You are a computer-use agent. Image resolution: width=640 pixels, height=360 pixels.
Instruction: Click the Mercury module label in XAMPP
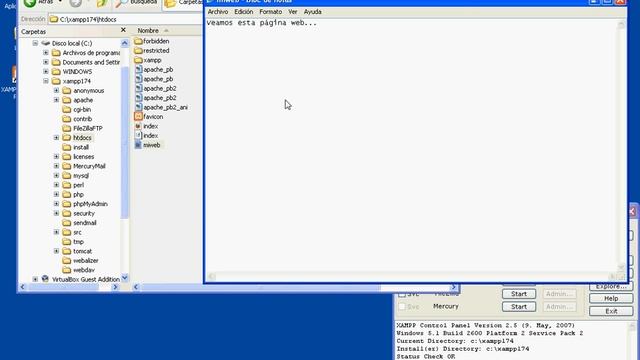[x=446, y=306]
